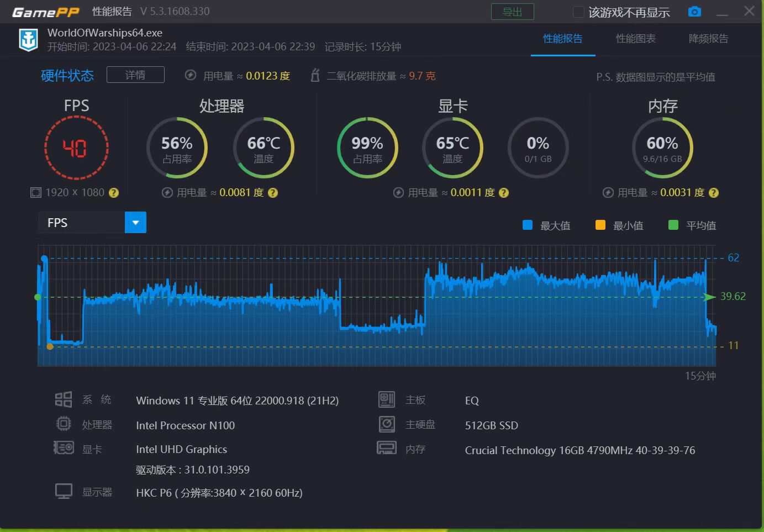Switch to the 性能报告 tab
Image resolution: width=764 pixels, height=532 pixels.
coord(563,39)
